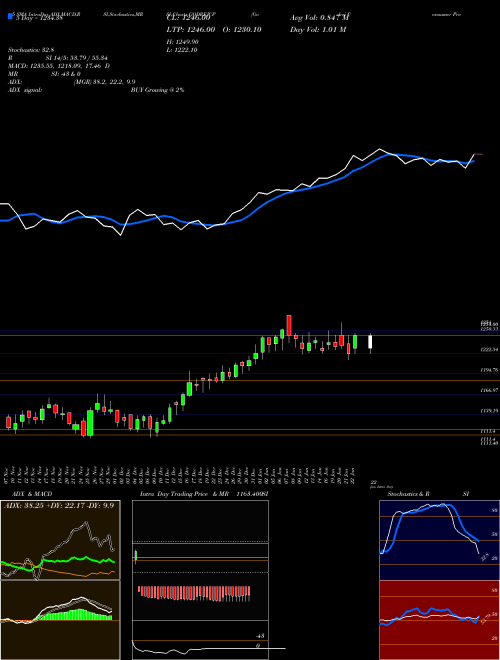Click the 'ADX signal:' label

pos(25,90)
